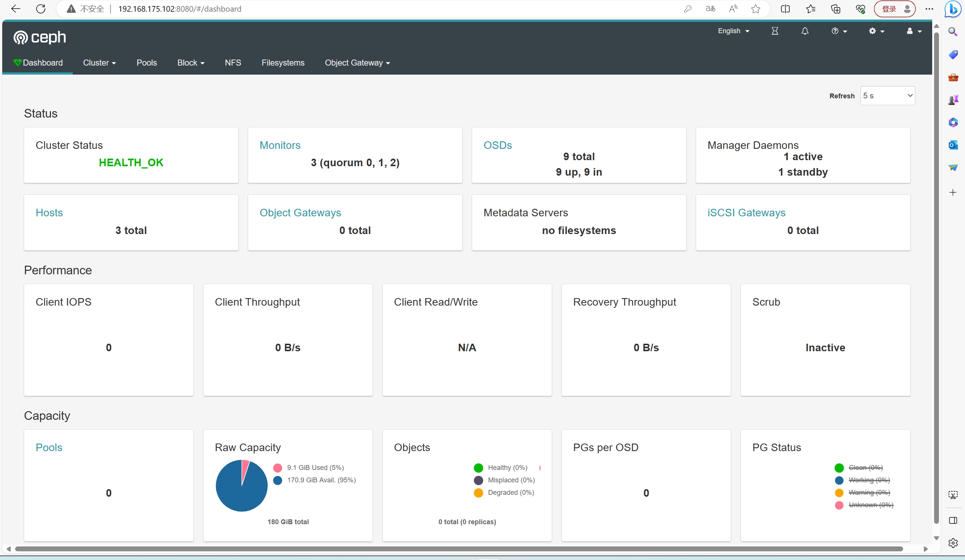965x560 pixels.
Task: Open the Filesystems navigation tab
Action: pos(282,63)
